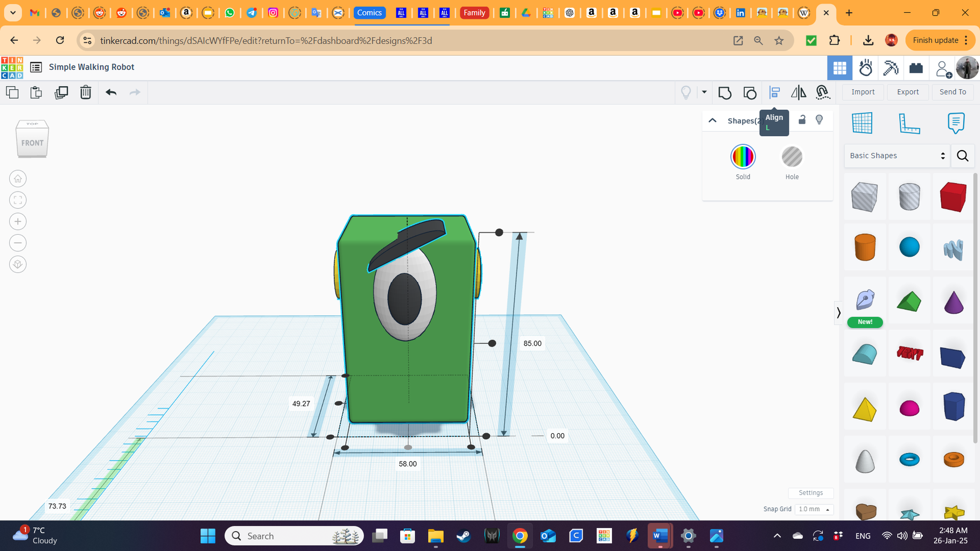Image resolution: width=980 pixels, height=551 pixels.
Task: Pick the green Roof shape
Action: (909, 301)
